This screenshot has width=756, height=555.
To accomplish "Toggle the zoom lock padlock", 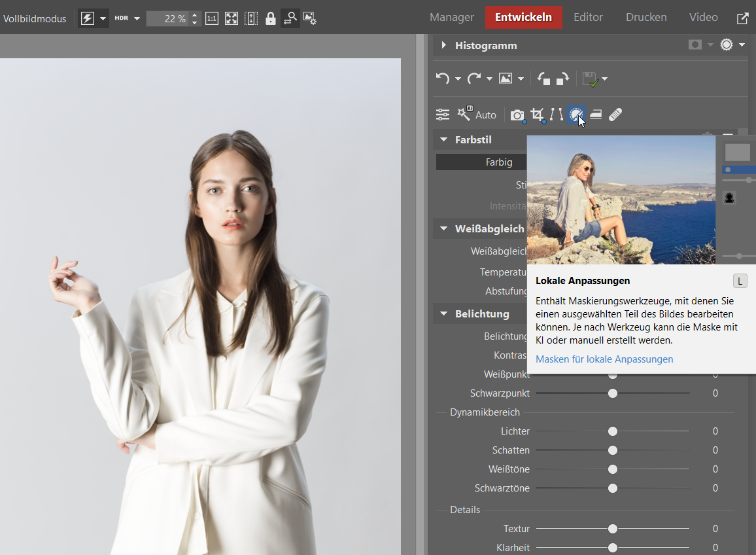I will 271,18.
